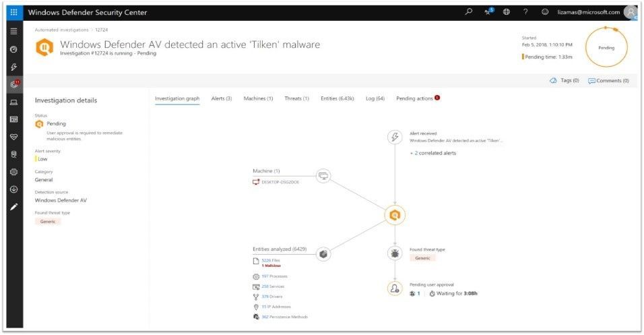Open the heart-shaped service health sidebar icon

coord(13,137)
